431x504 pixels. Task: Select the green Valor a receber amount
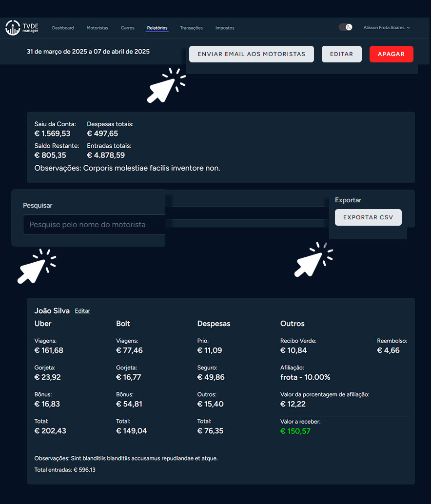[295, 431]
